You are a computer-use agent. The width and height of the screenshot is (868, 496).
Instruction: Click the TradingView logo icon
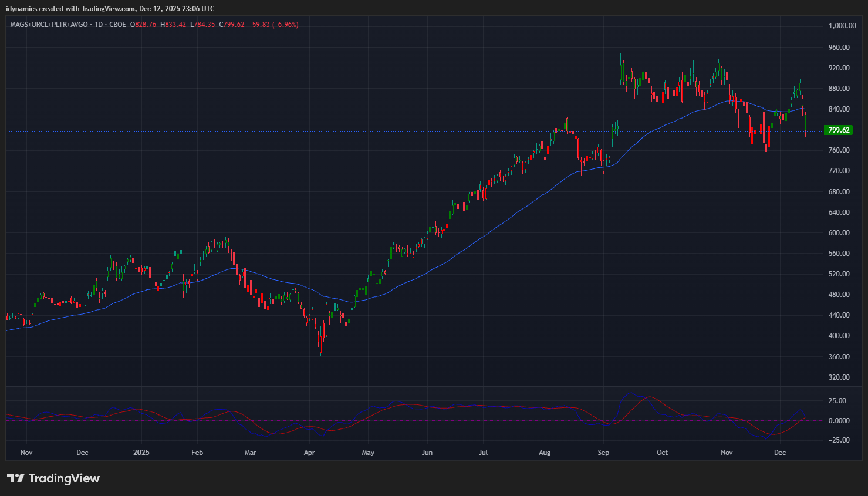coord(15,478)
